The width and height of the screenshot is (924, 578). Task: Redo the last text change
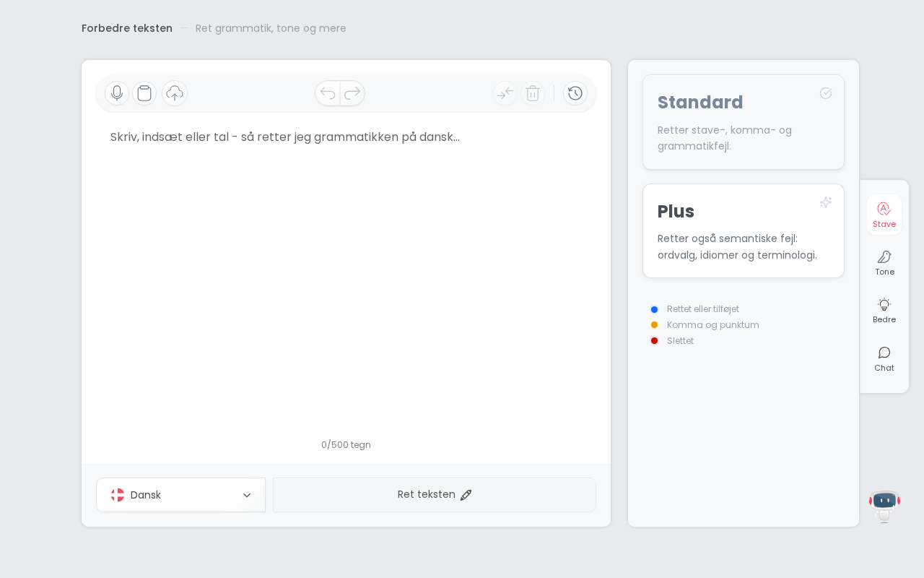click(x=352, y=93)
